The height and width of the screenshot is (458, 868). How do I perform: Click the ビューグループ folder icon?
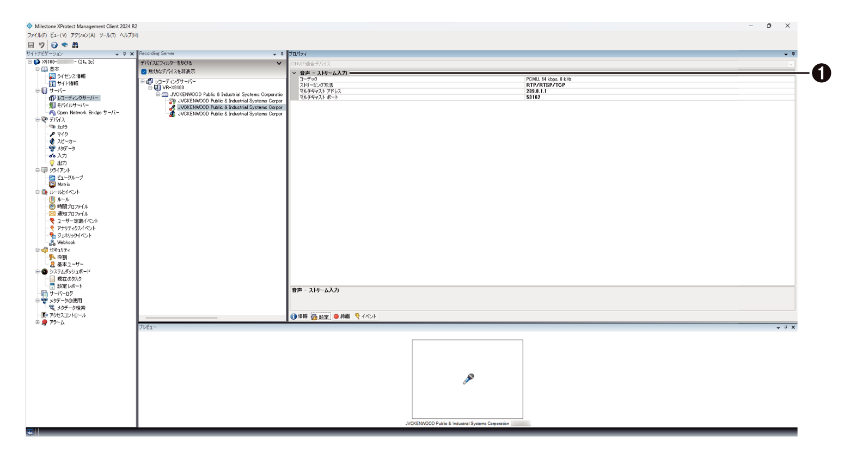52,178
